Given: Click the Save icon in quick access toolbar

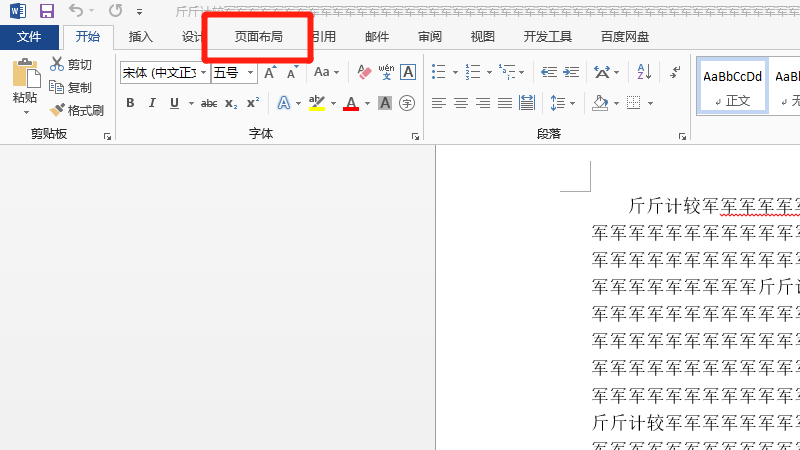Looking at the screenshot, I should pos(46,12).
